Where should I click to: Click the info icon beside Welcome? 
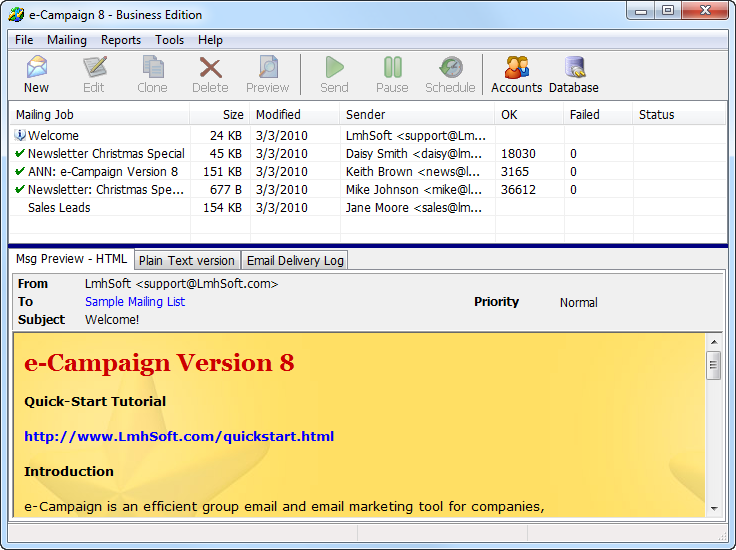tap(20, 135)
